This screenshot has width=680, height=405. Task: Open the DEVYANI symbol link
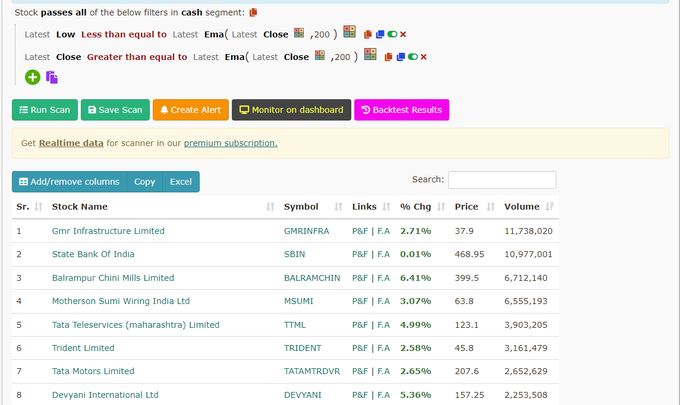pos(303,395)
